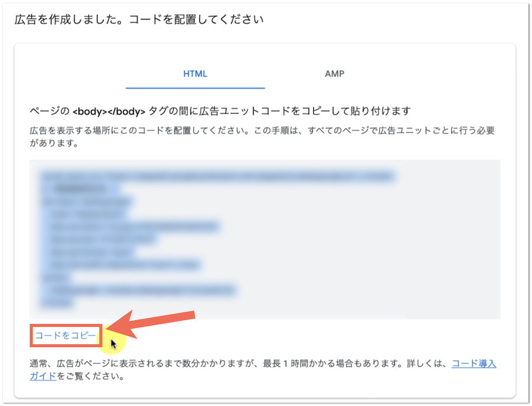
Task: Click the second blurred code line
Action: (x=79, y=189)
